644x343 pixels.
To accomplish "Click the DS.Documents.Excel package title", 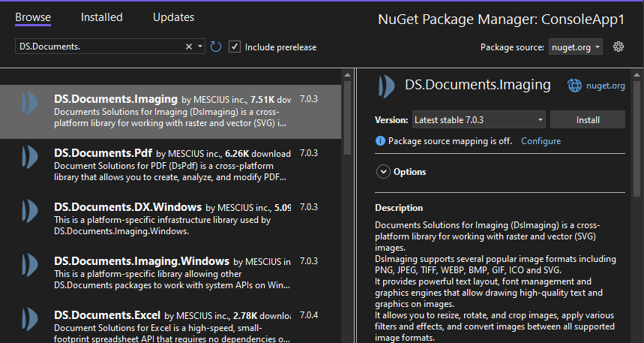I will pos(106,315).
